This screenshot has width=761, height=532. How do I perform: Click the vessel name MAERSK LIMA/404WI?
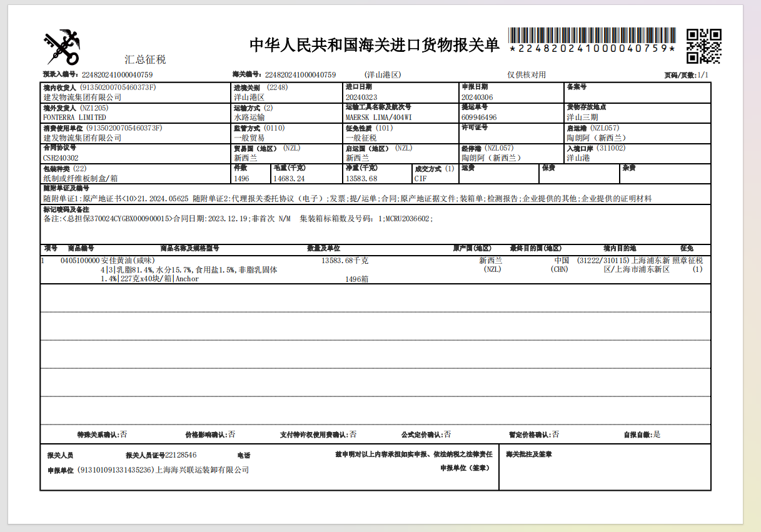(x=378, y=118)
